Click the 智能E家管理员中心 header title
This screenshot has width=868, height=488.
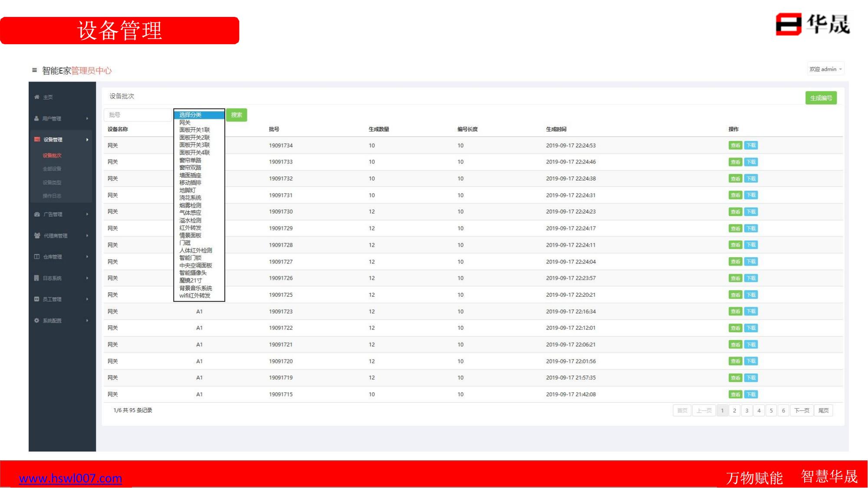click(x=77, y=71)
